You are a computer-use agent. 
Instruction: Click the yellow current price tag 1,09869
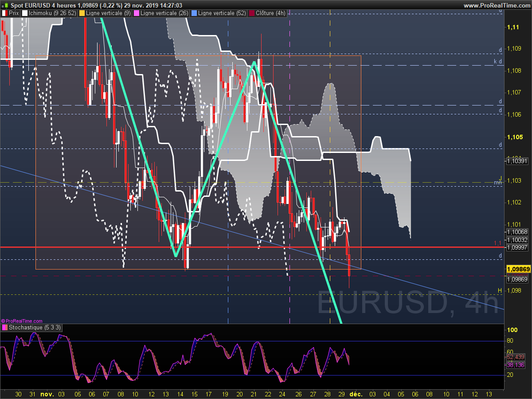click(518, 269)
